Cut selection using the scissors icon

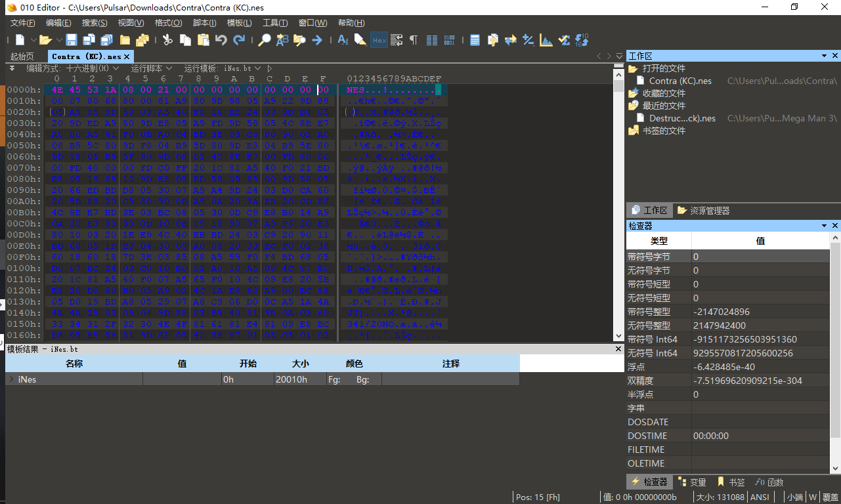click(x=167, y=40)
